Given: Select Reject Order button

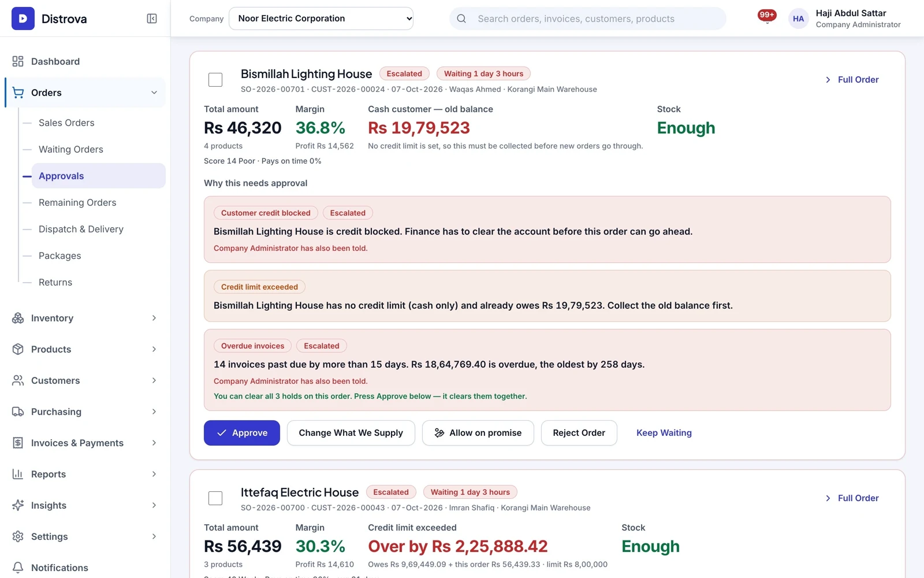Looking at the screenshot, I should coord(579,433).
